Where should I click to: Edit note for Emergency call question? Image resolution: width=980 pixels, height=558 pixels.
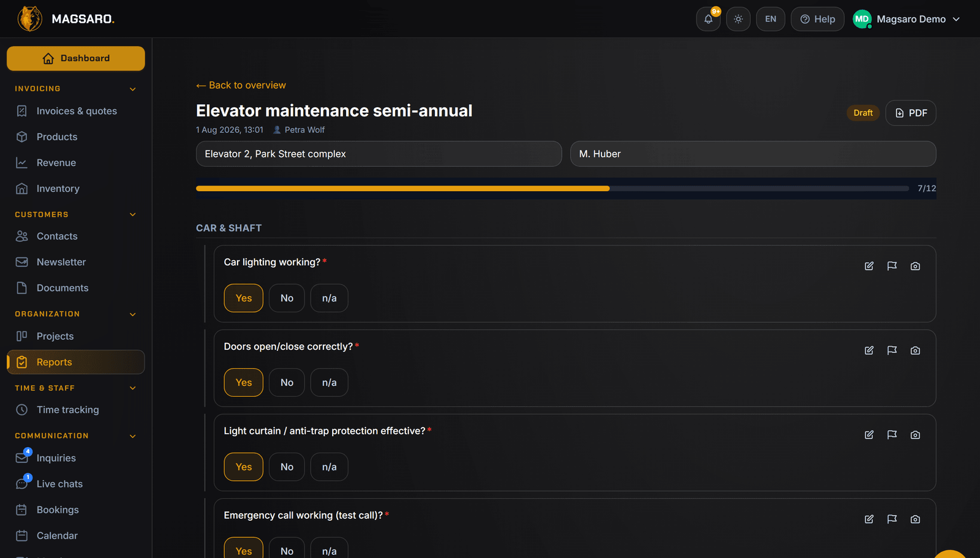869,519
